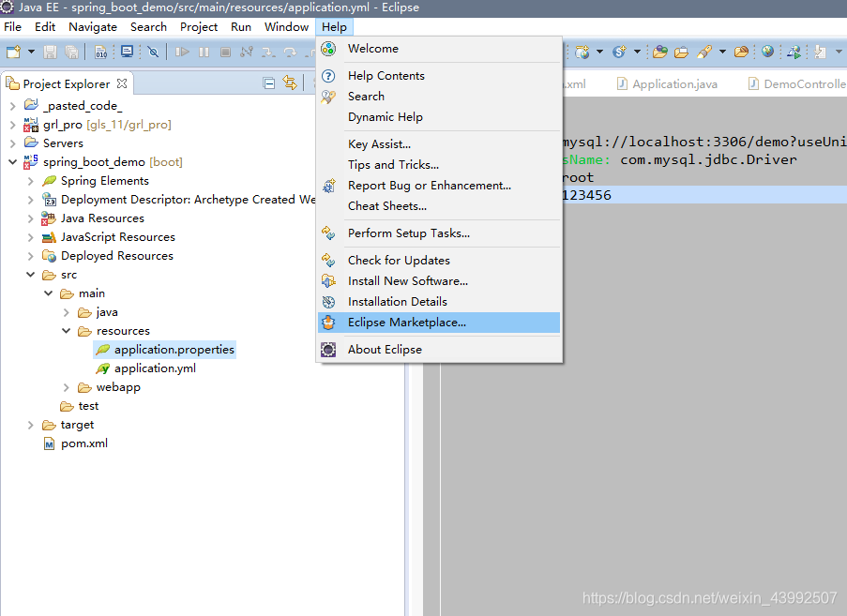847x616 pixels.
Task: Switch to the DemoController editor tab
Action: pyautogui.click(x=796, y=83)
